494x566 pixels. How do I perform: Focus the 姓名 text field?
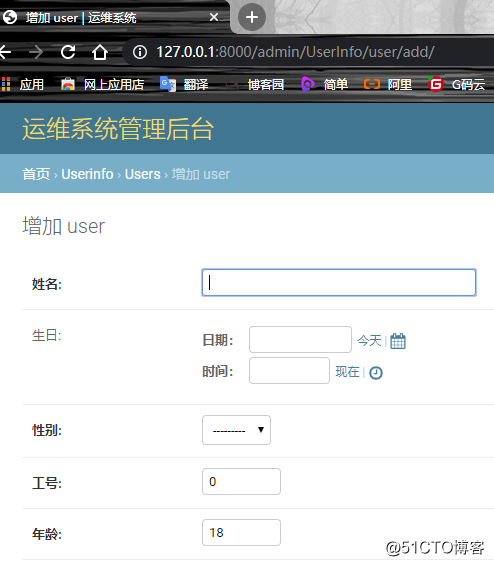coord(339,283)
